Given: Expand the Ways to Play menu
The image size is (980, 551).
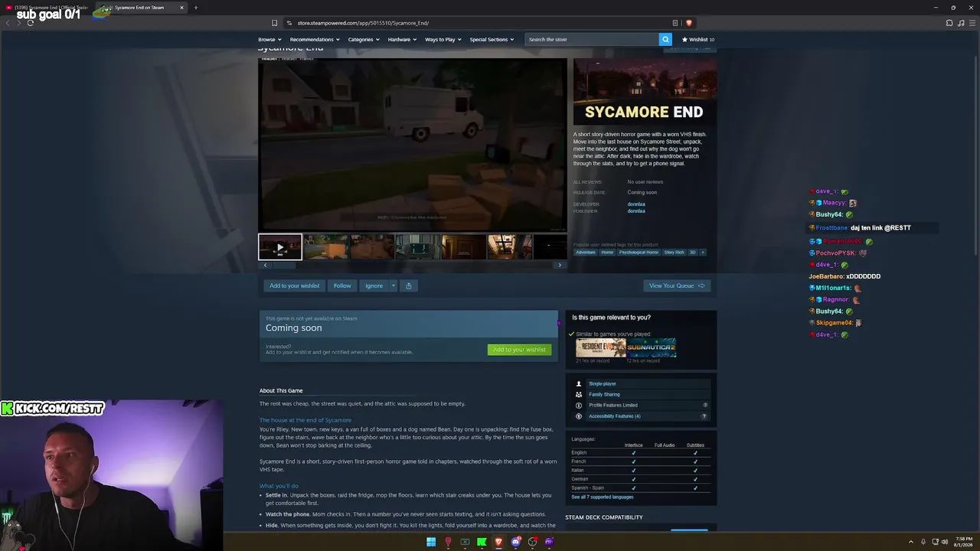Looking at the screenshot, I should coord(443,39).
